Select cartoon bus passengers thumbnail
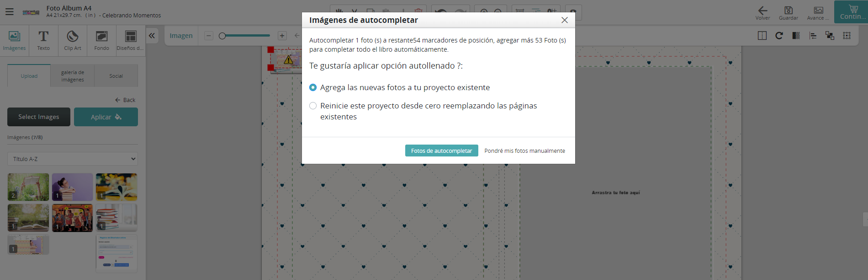 pos(72,218)
